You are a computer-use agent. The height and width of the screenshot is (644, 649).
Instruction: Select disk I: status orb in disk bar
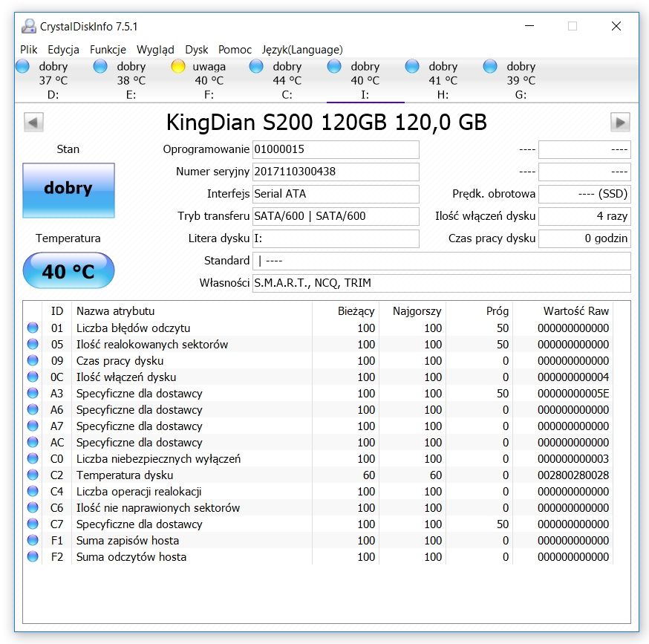tap(334, 66)
